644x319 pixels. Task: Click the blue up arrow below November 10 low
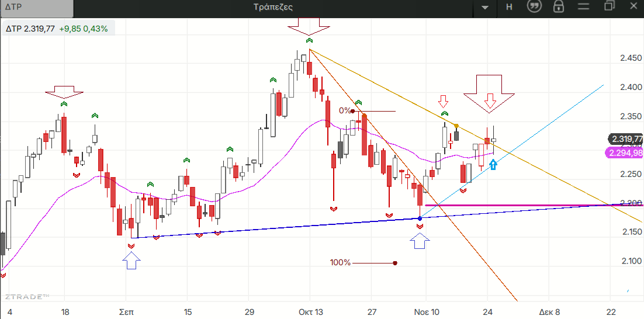point(420,240)
